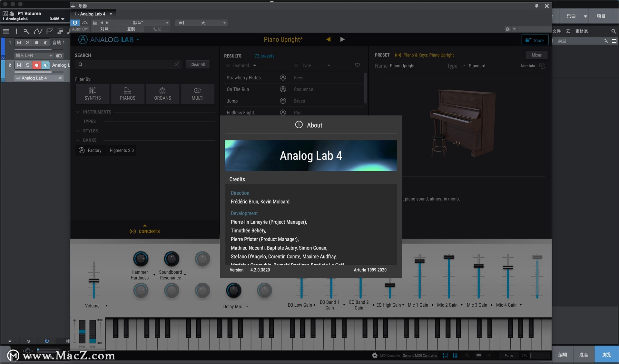Open the track list lines icon

(x=6, y=31)
